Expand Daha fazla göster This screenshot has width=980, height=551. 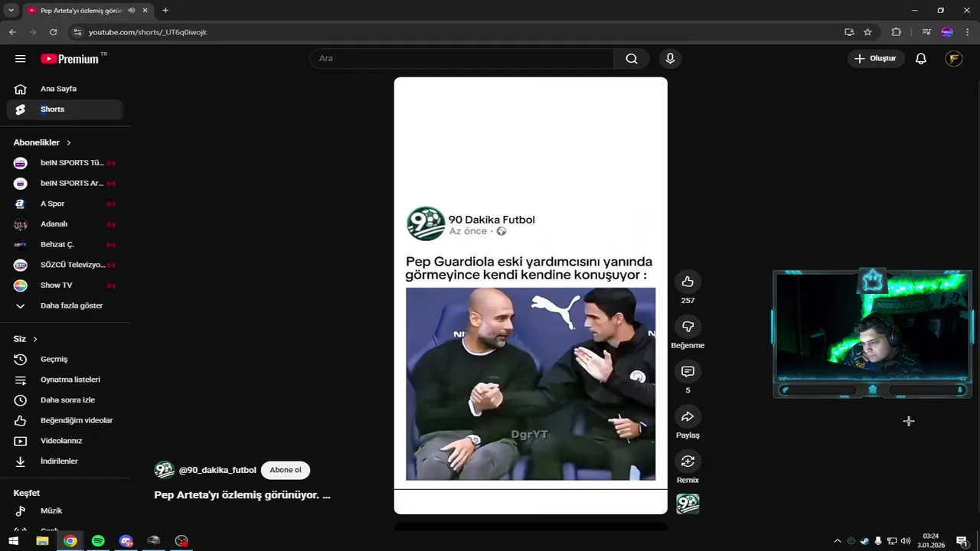[x=64, y=306]
